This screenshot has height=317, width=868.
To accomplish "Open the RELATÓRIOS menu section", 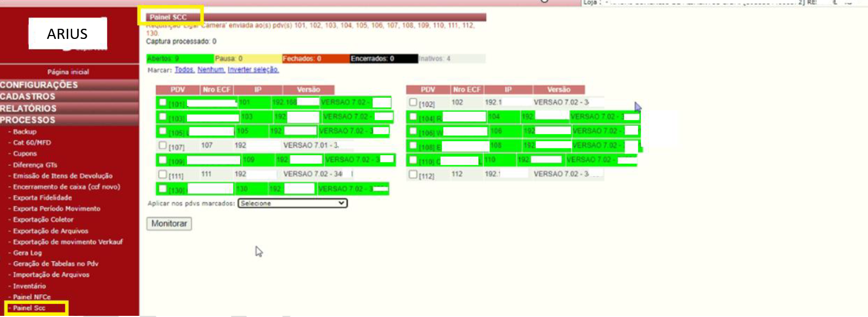I will pos(28,108).
